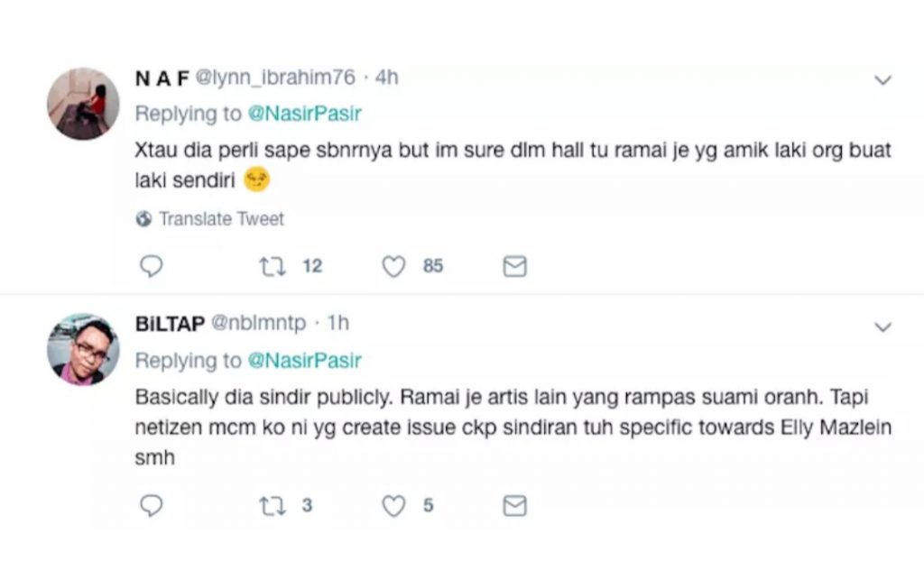View BiLTAP profile picture
924x561 pixels.
(83, 349)
